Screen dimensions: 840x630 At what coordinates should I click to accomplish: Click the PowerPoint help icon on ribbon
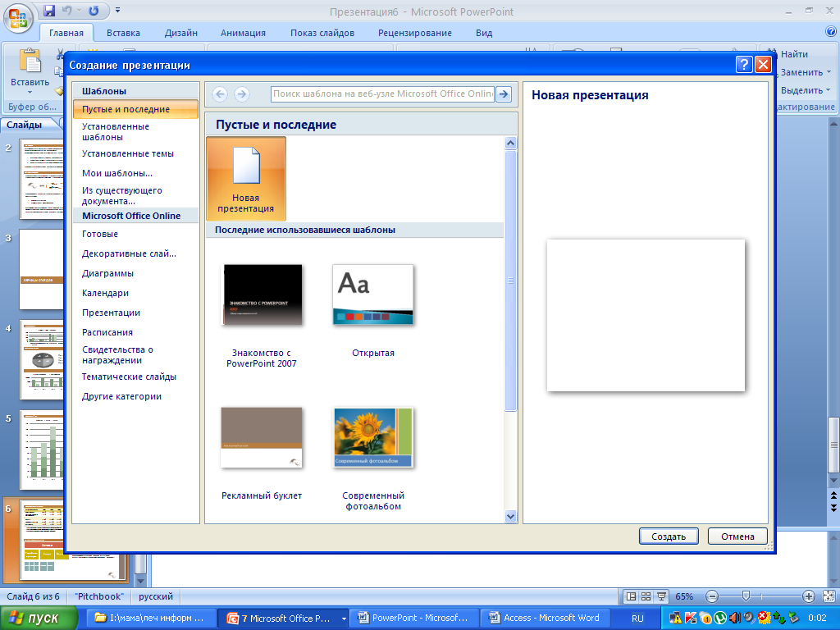pyautogui.click(x=831, y=32)
